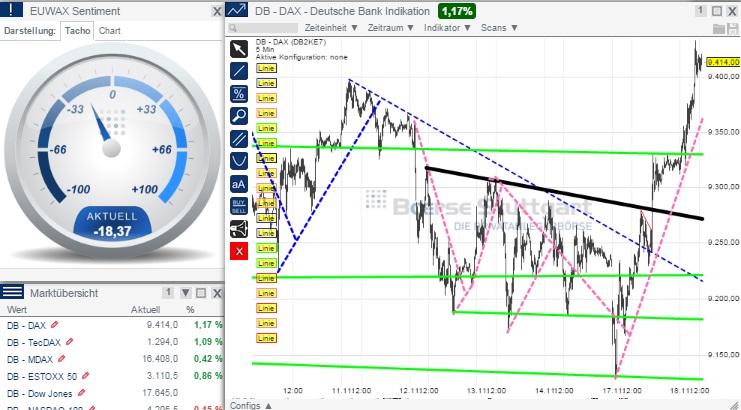This screenshot has width=741, height=410.
Task: Click the 'DB - DAX (DB2KE7)' chart title text
Action: [291, 42]
